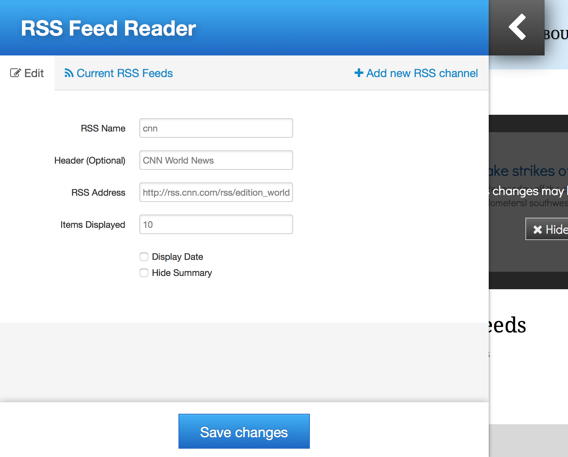This screenshot has height=457, width=568.
Task: Click the Hide Summary label text
Action: 182,273
